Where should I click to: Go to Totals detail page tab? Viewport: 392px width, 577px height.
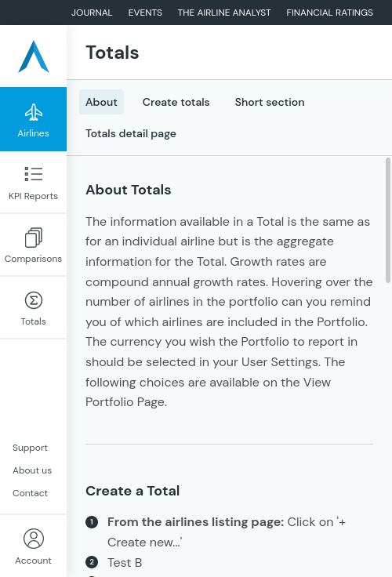pos(131,133)
